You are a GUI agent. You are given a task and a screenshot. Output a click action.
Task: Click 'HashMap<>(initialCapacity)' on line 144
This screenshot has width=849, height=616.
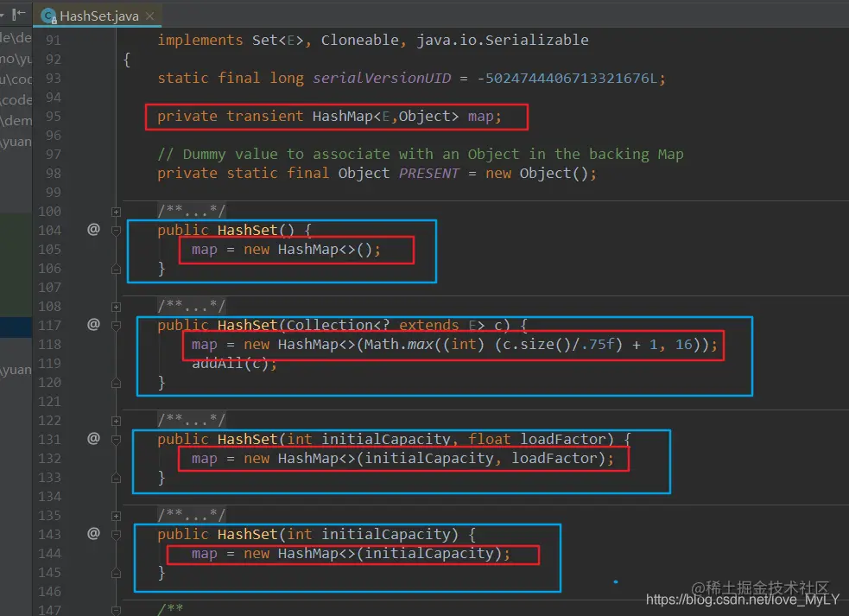[x=390, y=553]
